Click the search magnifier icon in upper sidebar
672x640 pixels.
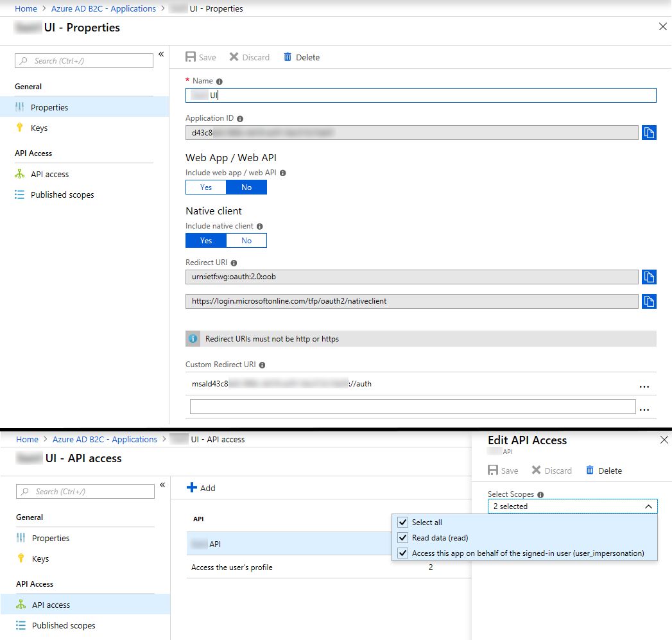coord(24,60)
